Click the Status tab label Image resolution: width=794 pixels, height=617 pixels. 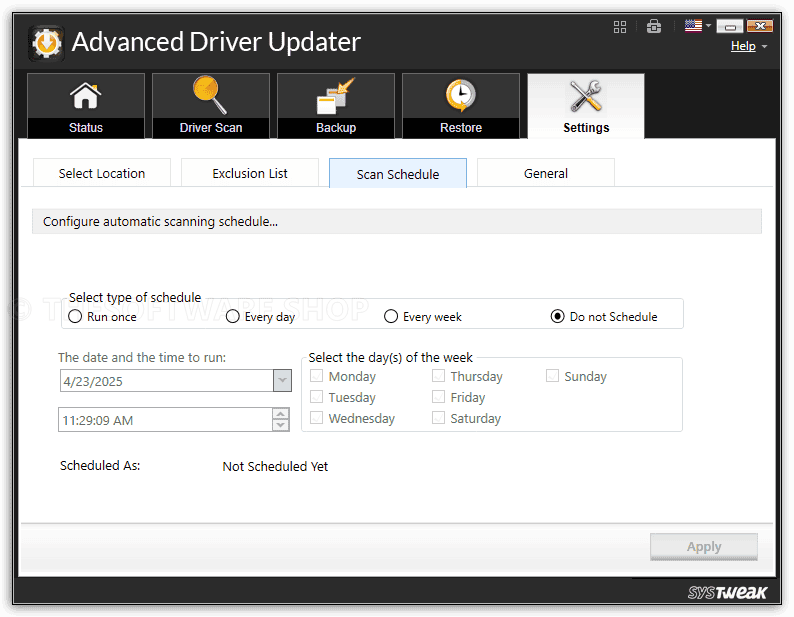tap(86, 128)
